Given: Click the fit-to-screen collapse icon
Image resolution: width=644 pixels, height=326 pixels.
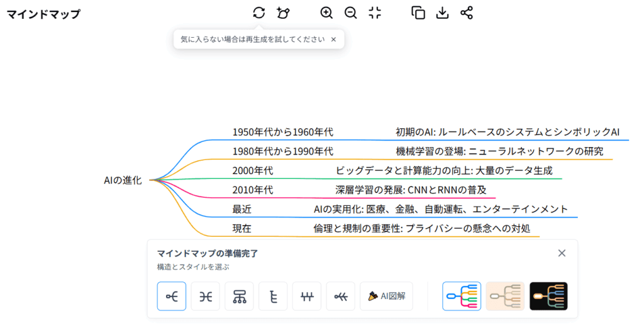Looking at the screenshot, I should (375, 13).
